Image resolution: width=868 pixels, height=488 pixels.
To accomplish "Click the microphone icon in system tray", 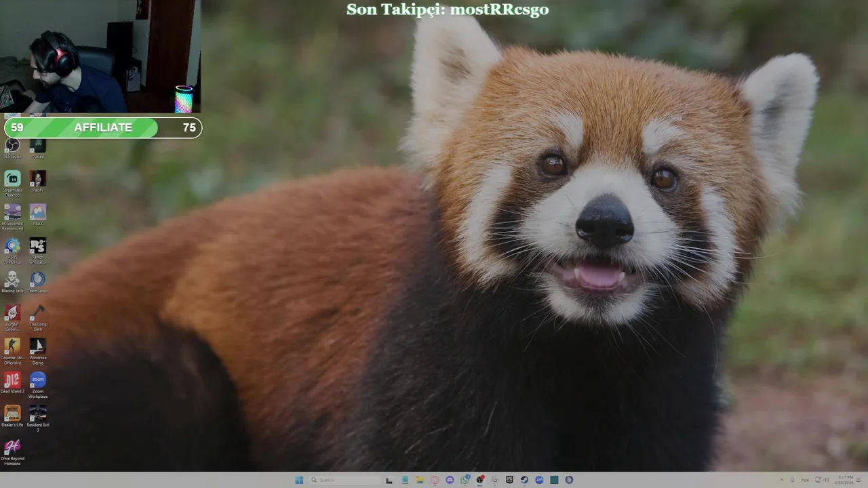I will [792, 480].
